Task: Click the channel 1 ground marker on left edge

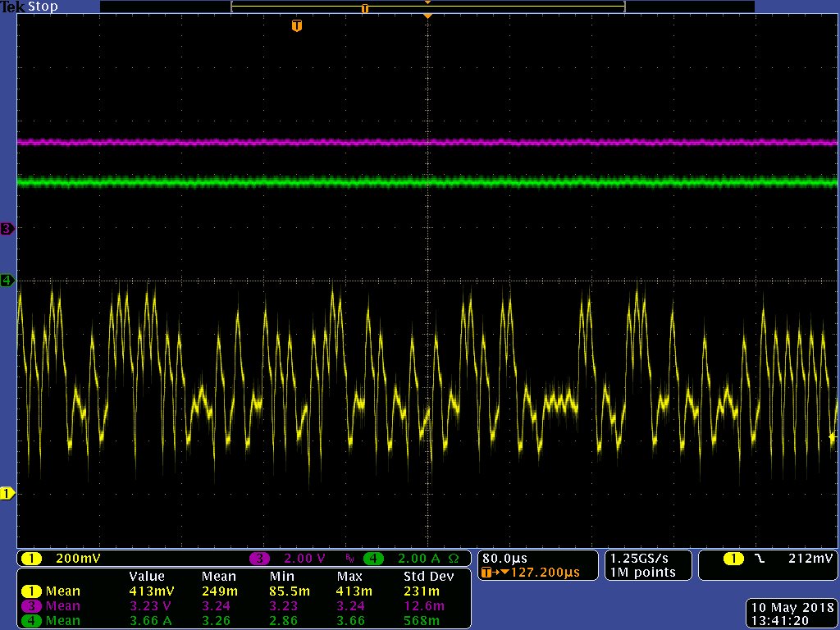Action: [7, 493]
